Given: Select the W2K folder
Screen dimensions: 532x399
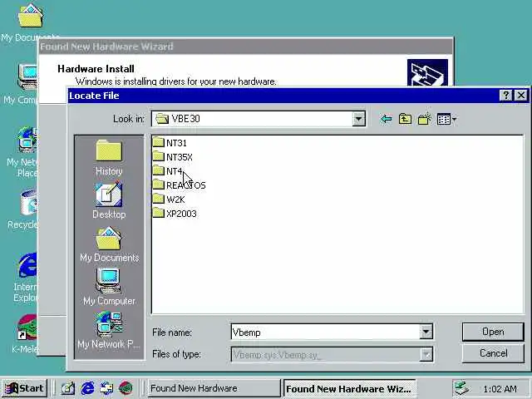Looking at the screenshot, I should coord(169,199).
